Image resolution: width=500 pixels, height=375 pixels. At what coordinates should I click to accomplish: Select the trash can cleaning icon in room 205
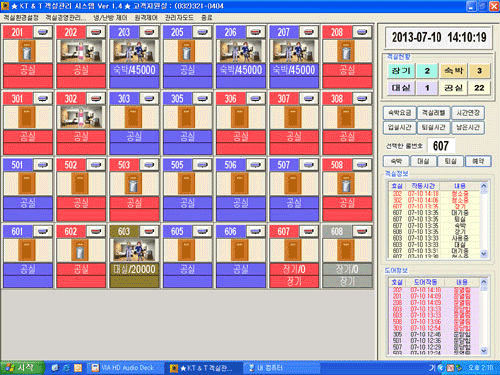[x=187, y=51]
